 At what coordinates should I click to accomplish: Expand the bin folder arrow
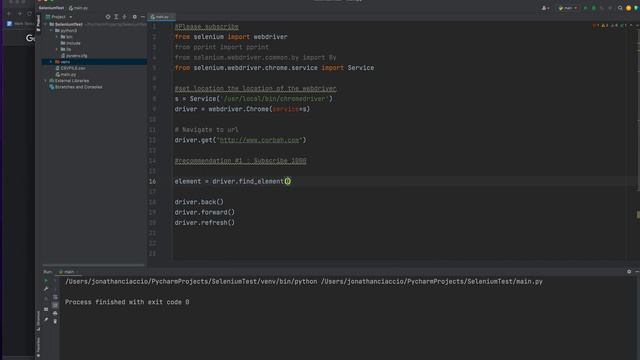(x=57, y=37)
